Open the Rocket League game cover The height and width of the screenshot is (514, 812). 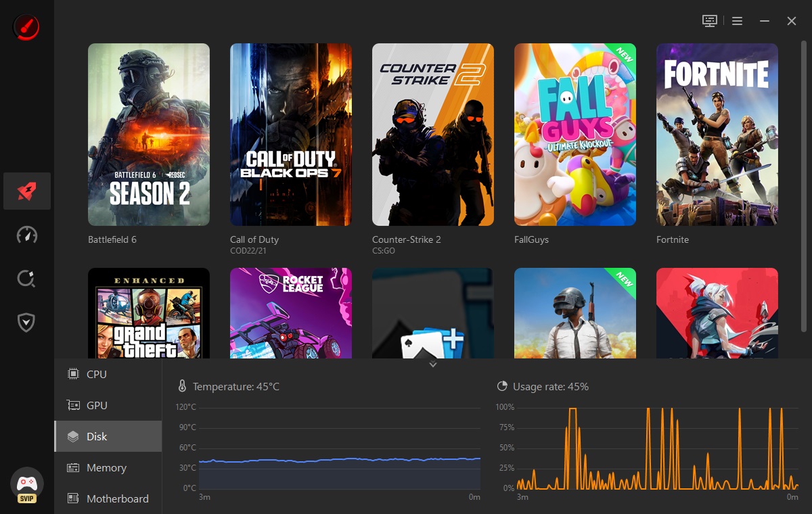coord(291,313)
